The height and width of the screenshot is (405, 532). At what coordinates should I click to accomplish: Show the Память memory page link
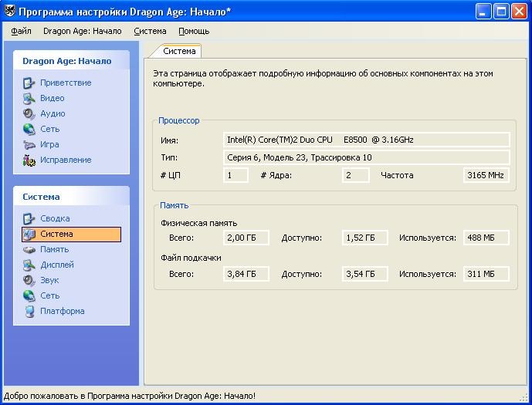coord(54,249)
